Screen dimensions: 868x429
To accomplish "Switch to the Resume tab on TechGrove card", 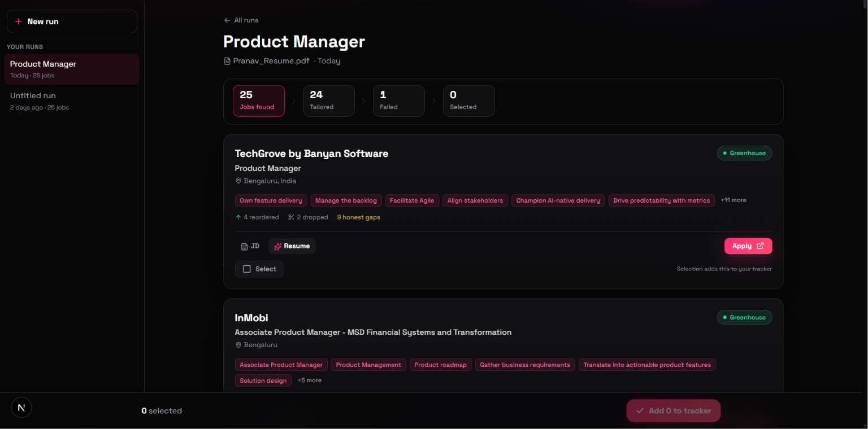I will tap(292, 246).
